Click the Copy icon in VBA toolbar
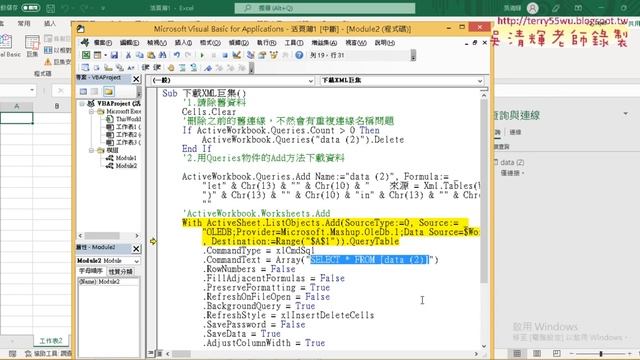The height and width of the screenshot is (360, 640). click(x=140, y=55)
